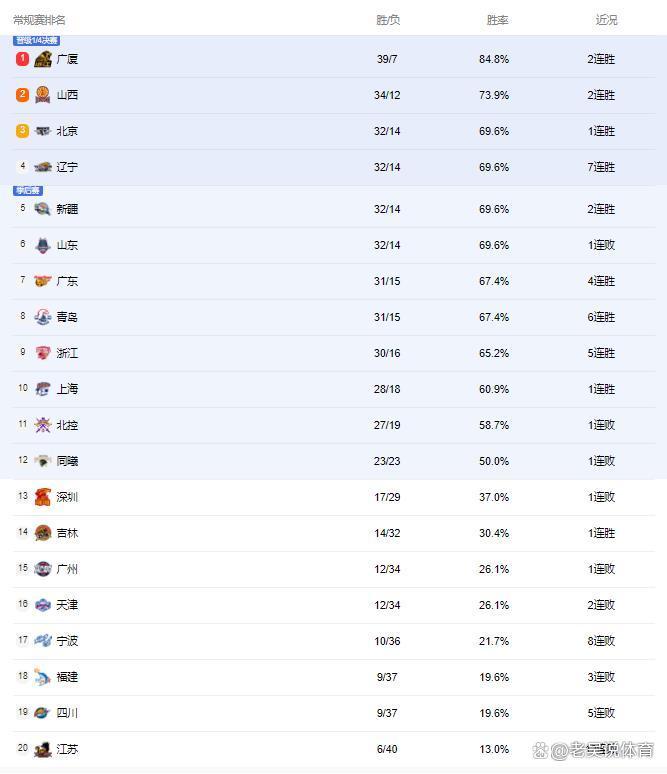The height and width of the screenshot is (774, 667).
Task: Click the 福建 team logo icon
Action: [x=43, y=677]
